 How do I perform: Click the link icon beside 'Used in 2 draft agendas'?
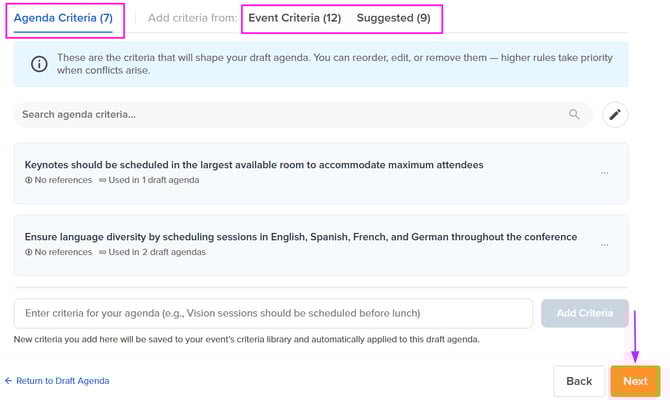click(x=103, y=253)
